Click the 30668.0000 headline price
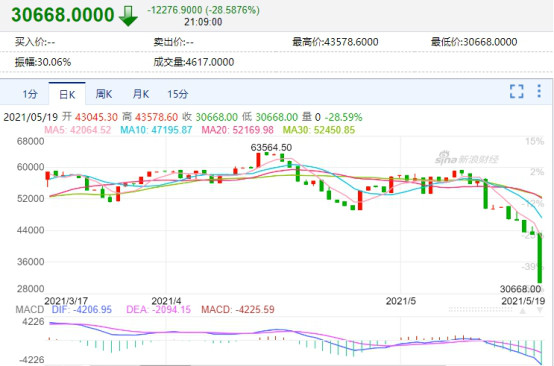 coord(63,15)
